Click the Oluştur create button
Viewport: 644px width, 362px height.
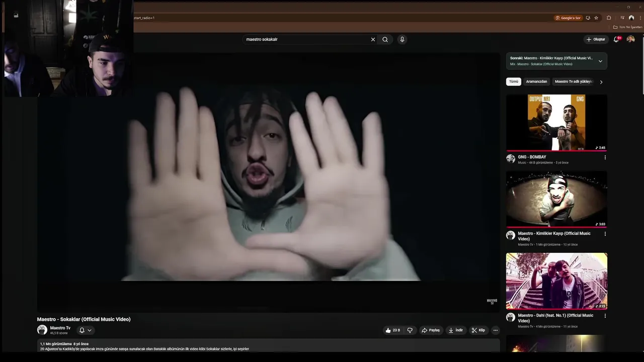tap(596, 39)
